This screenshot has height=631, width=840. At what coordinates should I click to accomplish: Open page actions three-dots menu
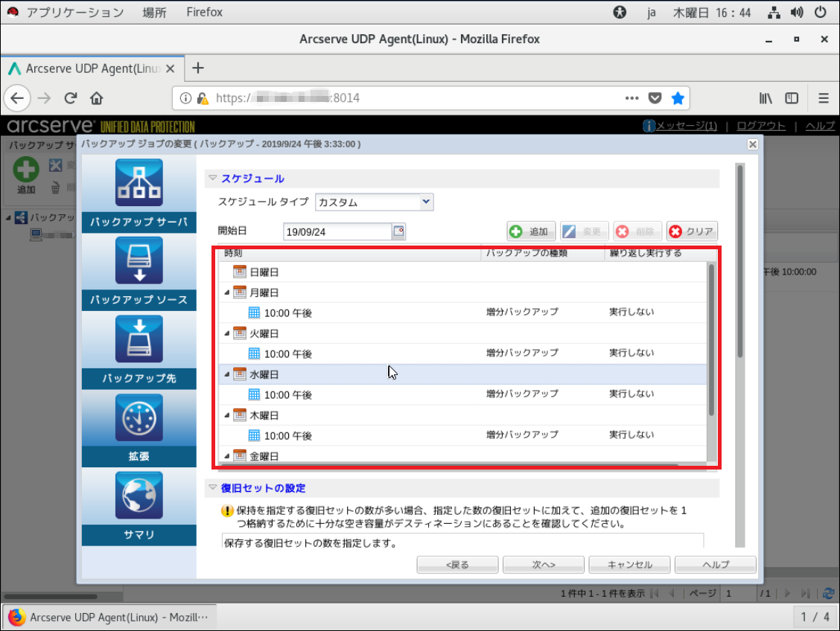(x=631, y=98)
